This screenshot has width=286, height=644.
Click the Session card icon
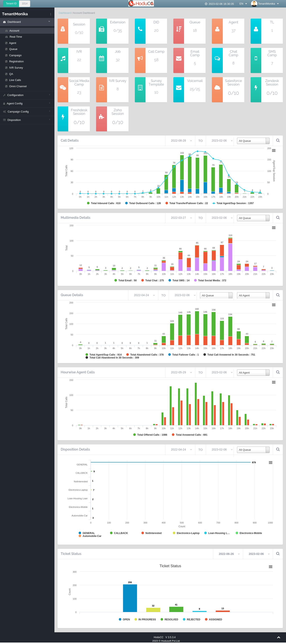[63, 29]
